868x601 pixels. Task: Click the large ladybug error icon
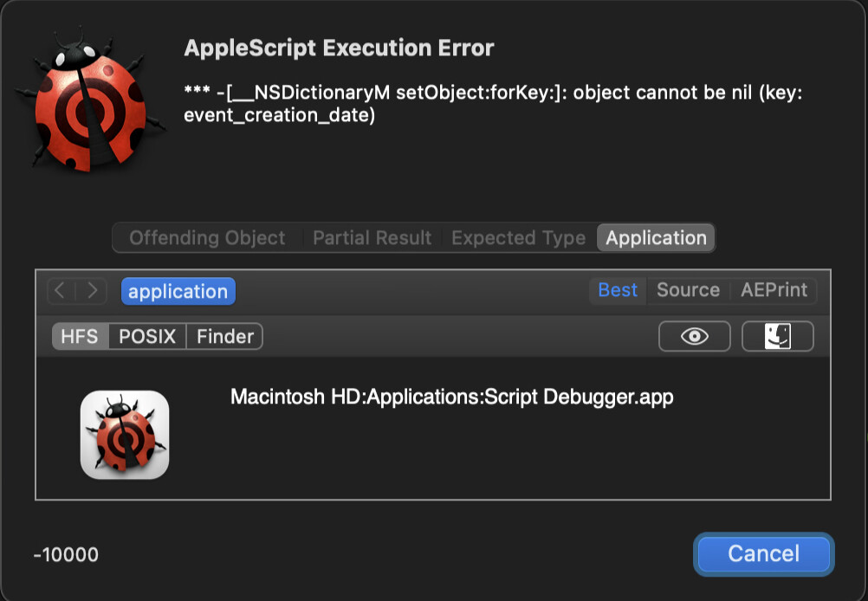pos(88,100)
